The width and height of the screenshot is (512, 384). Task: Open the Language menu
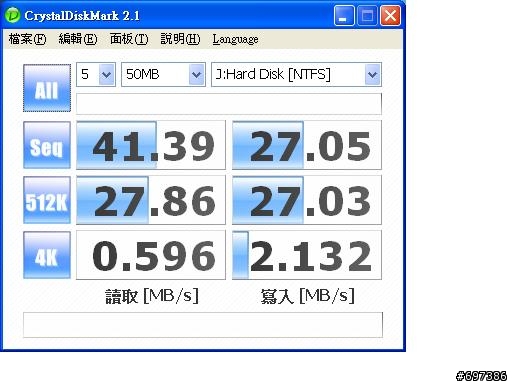(x=235, y=39)
